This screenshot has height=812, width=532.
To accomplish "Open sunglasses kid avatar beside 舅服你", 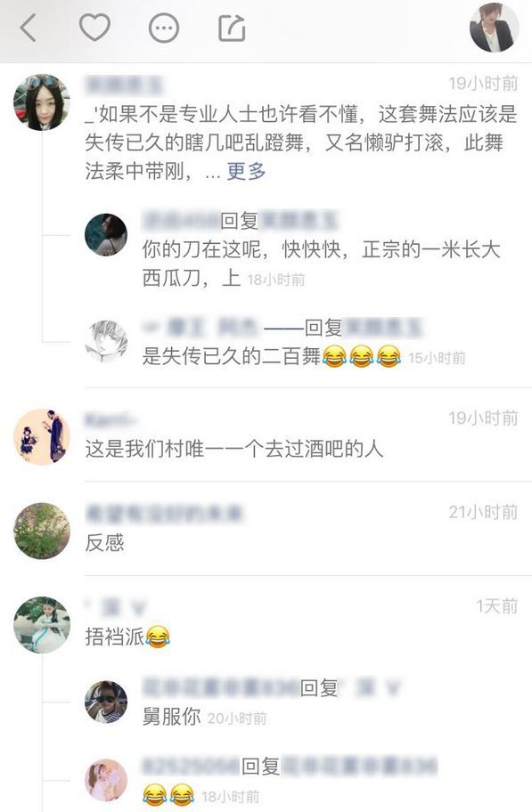I will (x=106, y=702).
